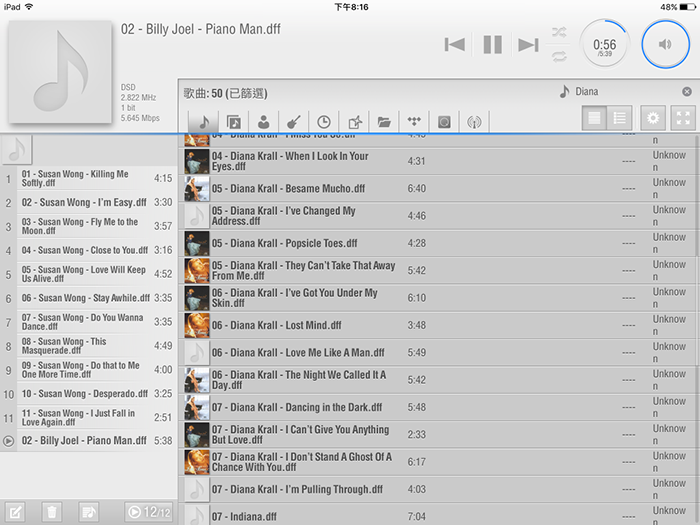Pause the current playback

493,45
